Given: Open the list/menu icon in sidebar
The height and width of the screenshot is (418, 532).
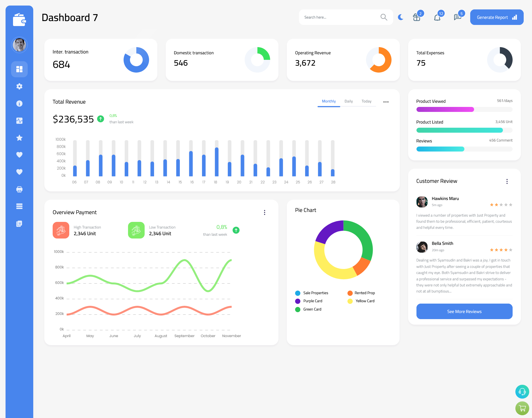Looking at the screenshot, I should [19, 206].
